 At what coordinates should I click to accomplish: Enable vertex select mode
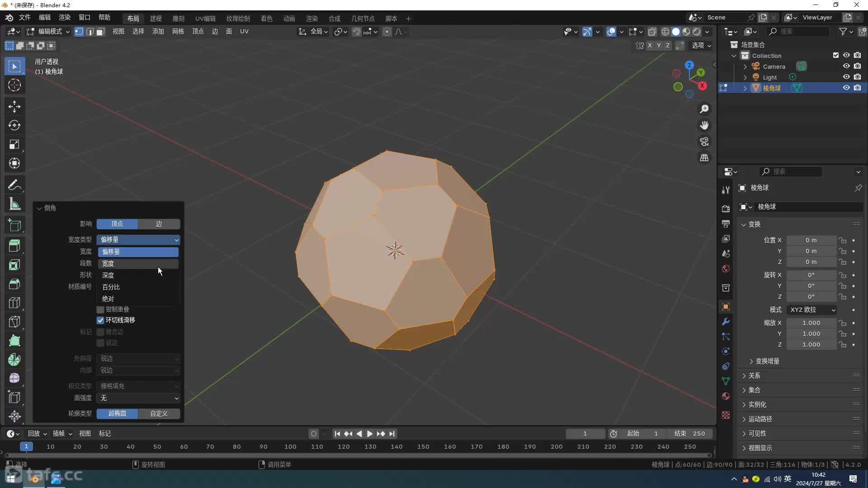79,32
